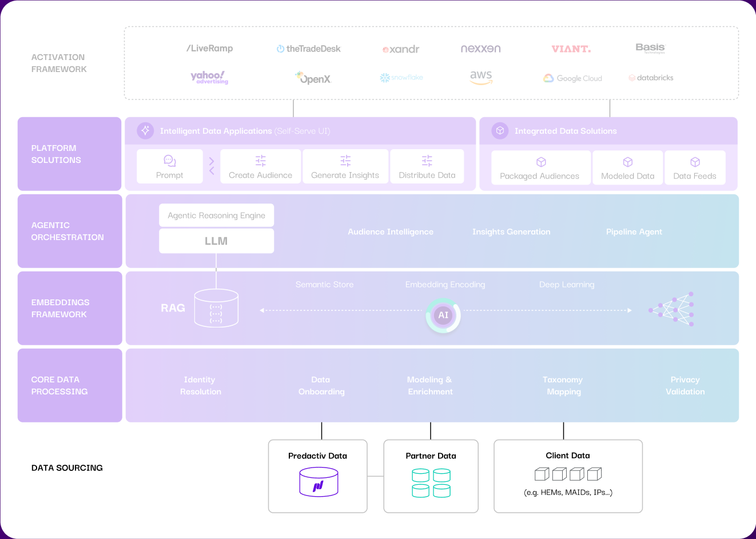Image resolution: width=756 pixels, height=539 pixels.
Task: Click the theTradeDesk logo
Action: pyautogui.click(x=308, y=49)
